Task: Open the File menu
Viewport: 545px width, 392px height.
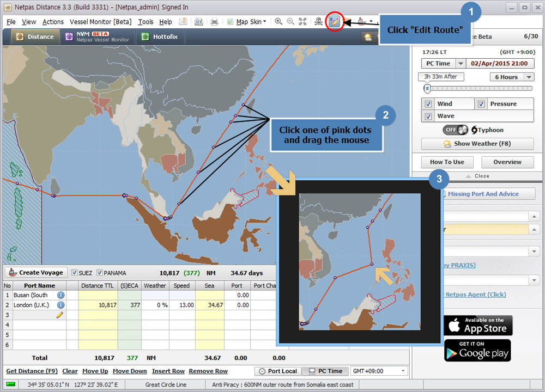Action: tap(11, 22)
